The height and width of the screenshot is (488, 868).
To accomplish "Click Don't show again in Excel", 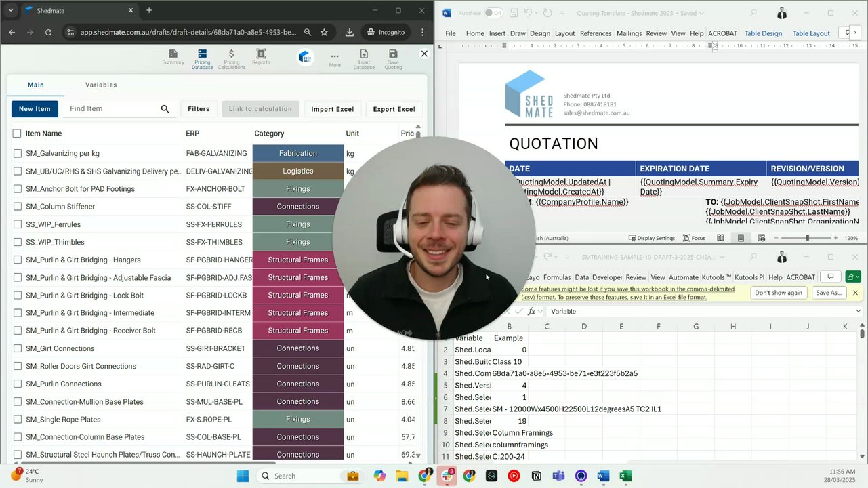I will [779, 293].
